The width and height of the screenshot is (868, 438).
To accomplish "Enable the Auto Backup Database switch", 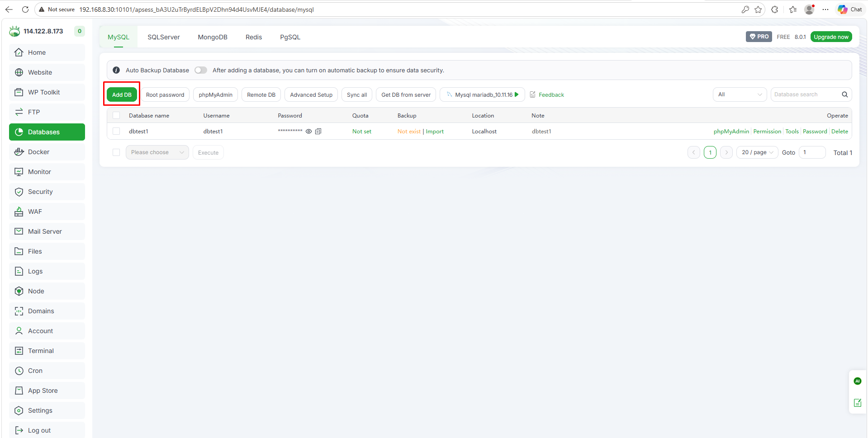I will tap(201, 70).
